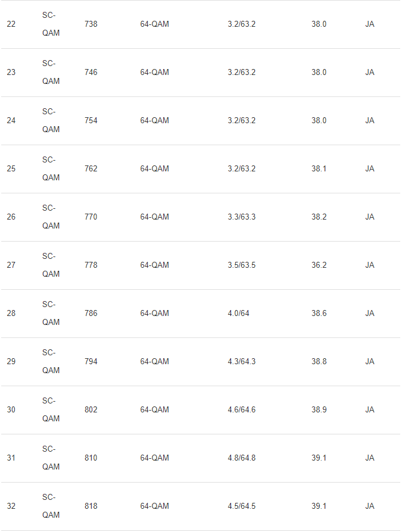Select SC-QAM type in channel 25 row
This screenshot has width=402, height=532.
51,169
